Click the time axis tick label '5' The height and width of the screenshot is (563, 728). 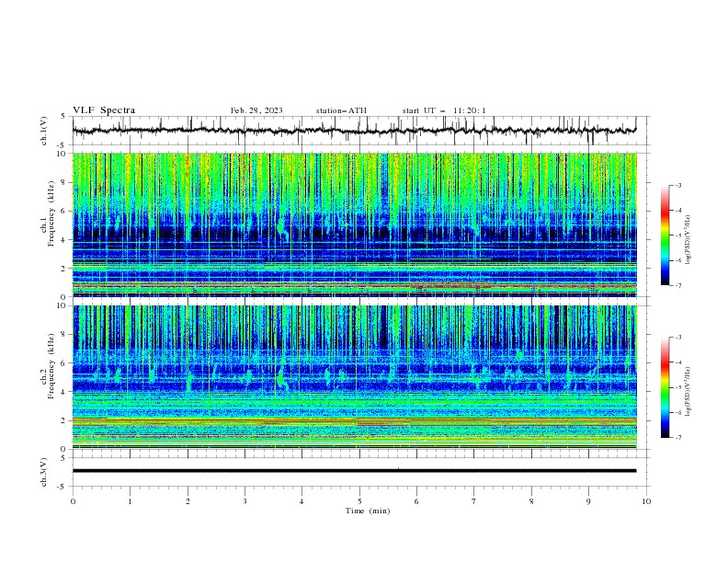coord(359,501)
